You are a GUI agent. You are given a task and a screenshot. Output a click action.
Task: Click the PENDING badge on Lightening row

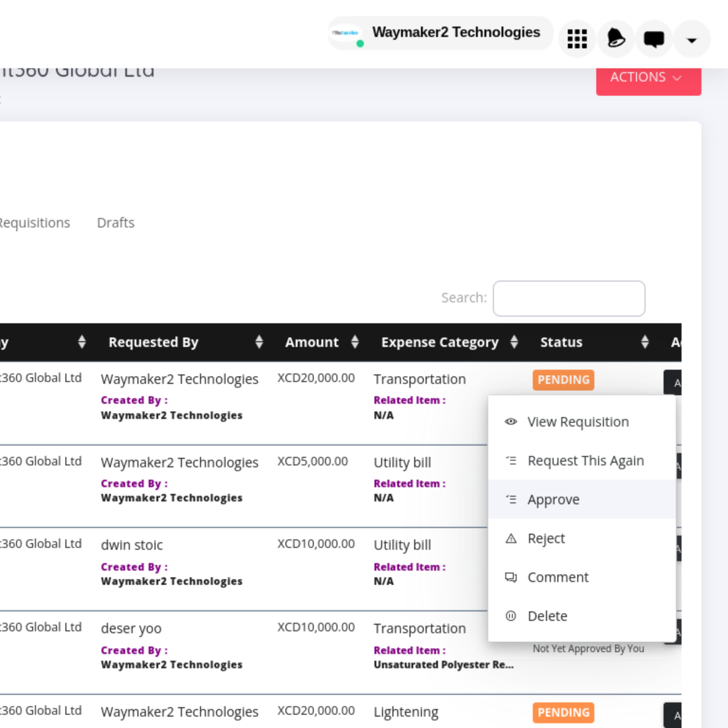coord(563,713)
